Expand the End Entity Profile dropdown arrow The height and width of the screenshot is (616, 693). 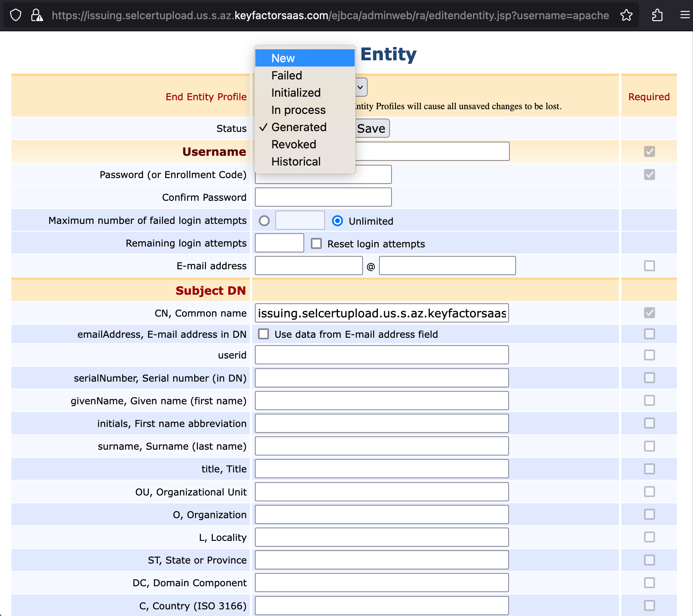(x=361, y=87)
